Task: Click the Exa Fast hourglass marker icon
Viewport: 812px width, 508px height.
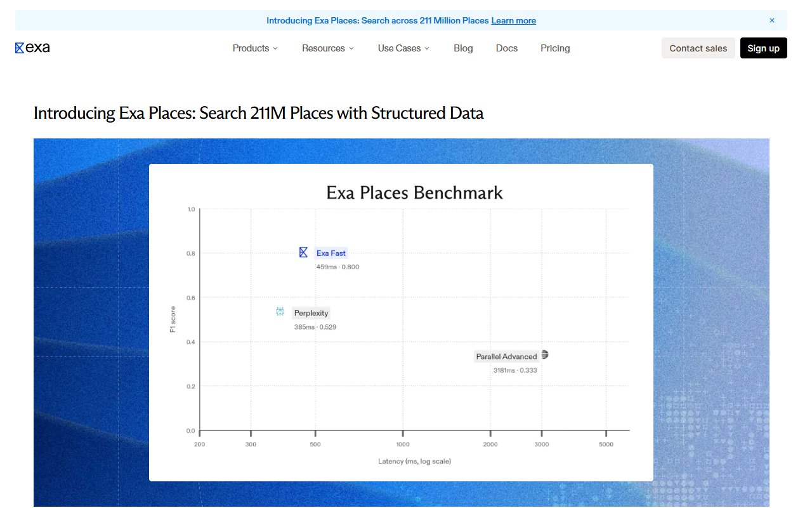Action: tap(303, 253)
